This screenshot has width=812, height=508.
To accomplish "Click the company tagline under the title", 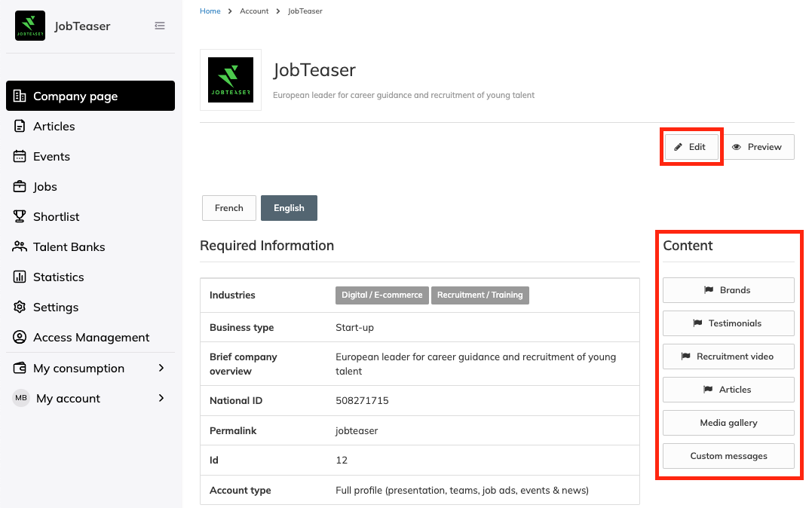I will (403, 95).
